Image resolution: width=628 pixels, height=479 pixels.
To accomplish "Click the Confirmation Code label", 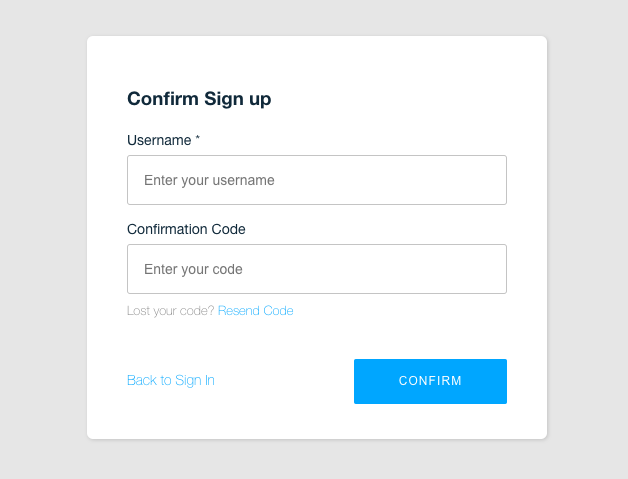I will coord(186,229).
